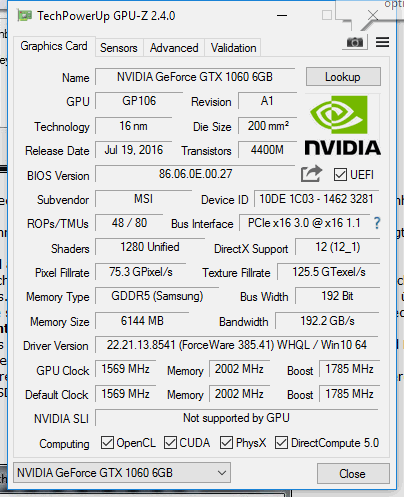The width and height of the screenshot is (404, 497).
Task: Click the GPU Clock row Boost 1785 MHz field
Action: pos(349,369)
